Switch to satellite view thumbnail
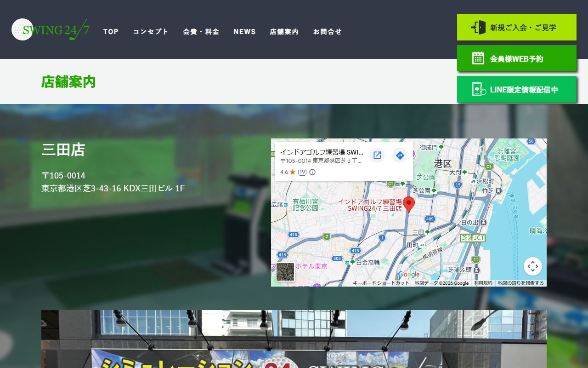Screen dimensions: 588x368 (x=285, y=272)
